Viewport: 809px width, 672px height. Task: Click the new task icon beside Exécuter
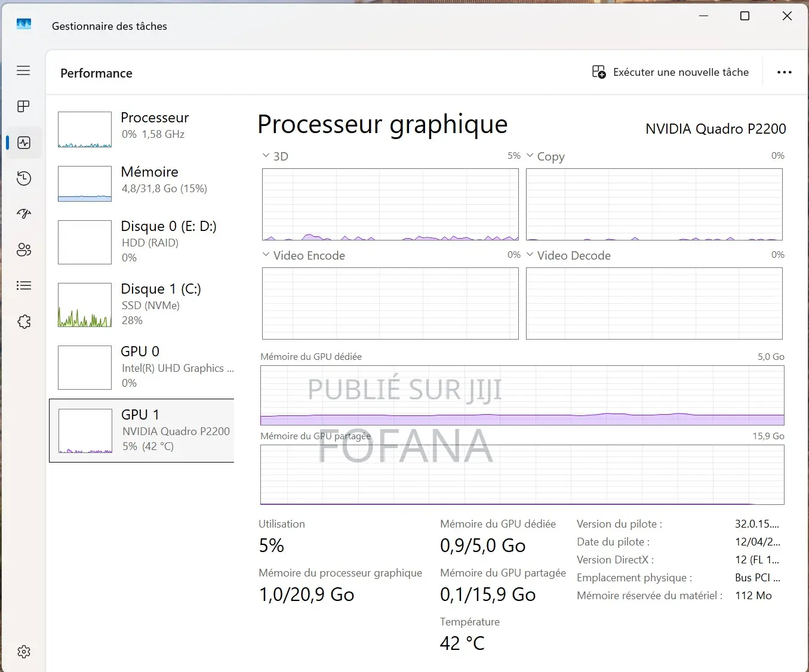click(x=598, y=72)
